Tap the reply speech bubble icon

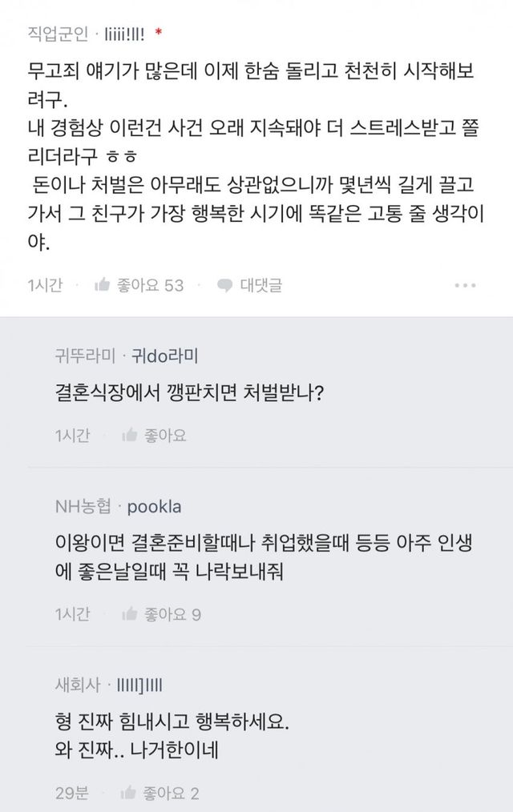pos(225,285)
